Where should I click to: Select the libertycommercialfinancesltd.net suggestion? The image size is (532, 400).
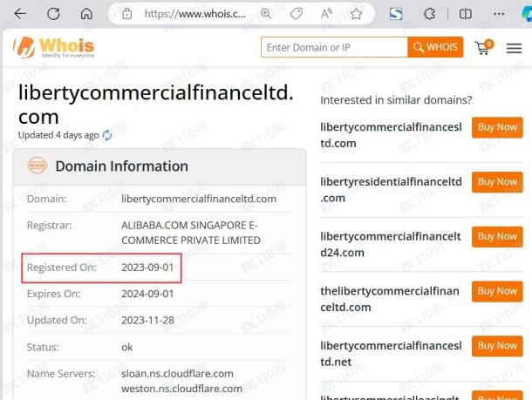pyautogui.click(x=391, y=354)
